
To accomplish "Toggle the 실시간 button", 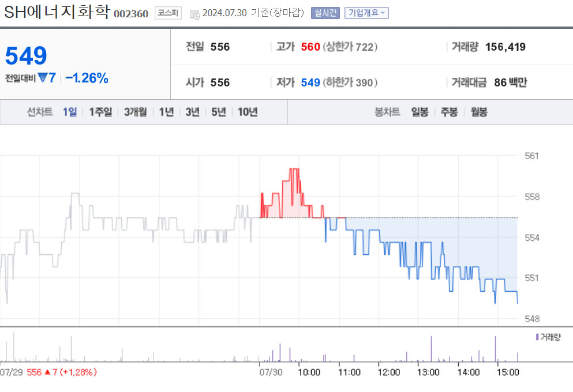I will [325, 13].
